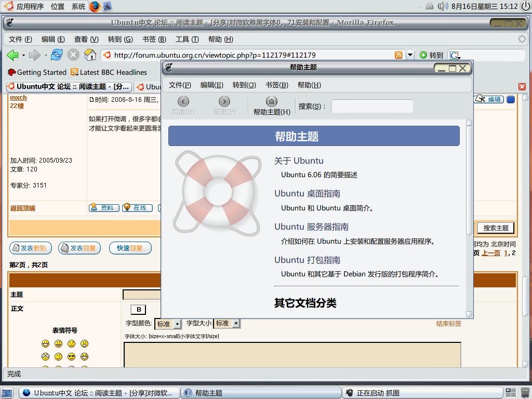The height and width of the screenshot is (399, 532).
Task: Expand the forward button history arrow
Action: tap(46, 55)
